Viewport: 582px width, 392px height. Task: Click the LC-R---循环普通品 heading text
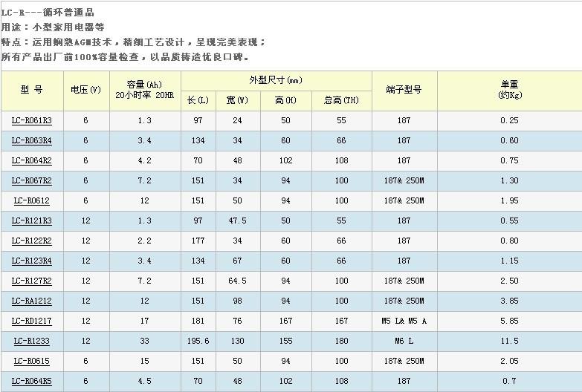[x=48, y=12]
